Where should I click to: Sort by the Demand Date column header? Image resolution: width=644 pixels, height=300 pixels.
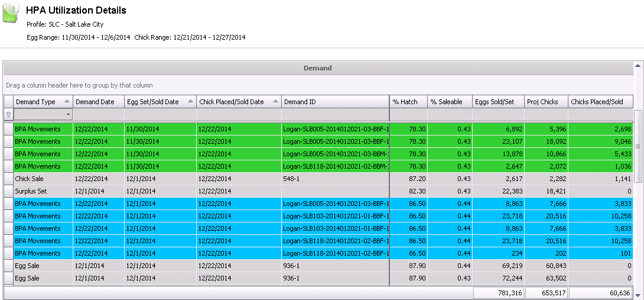tap(98, 102)
